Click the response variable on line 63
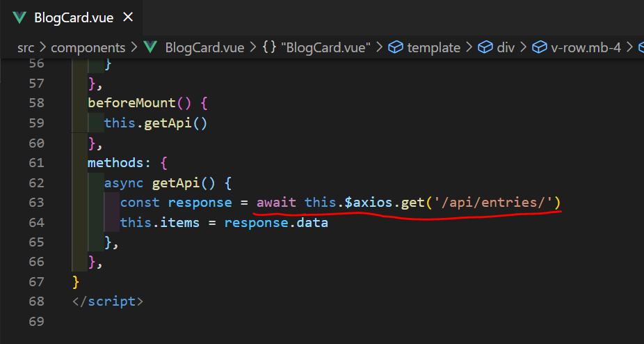Image resolution: width=644 pixels, height=344 pixels. pos(200,203)
